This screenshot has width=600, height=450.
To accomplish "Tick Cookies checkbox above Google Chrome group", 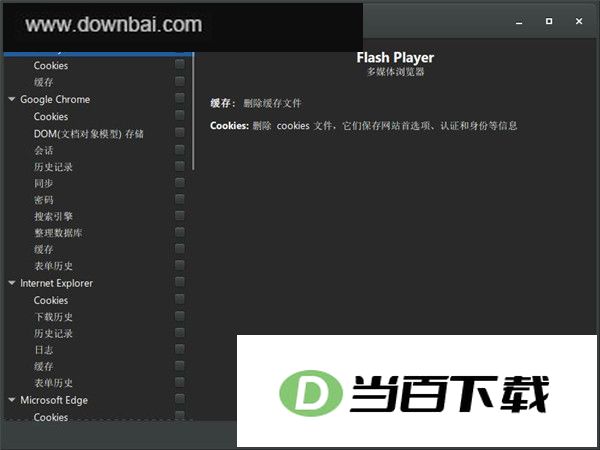I will click(179, 64).
